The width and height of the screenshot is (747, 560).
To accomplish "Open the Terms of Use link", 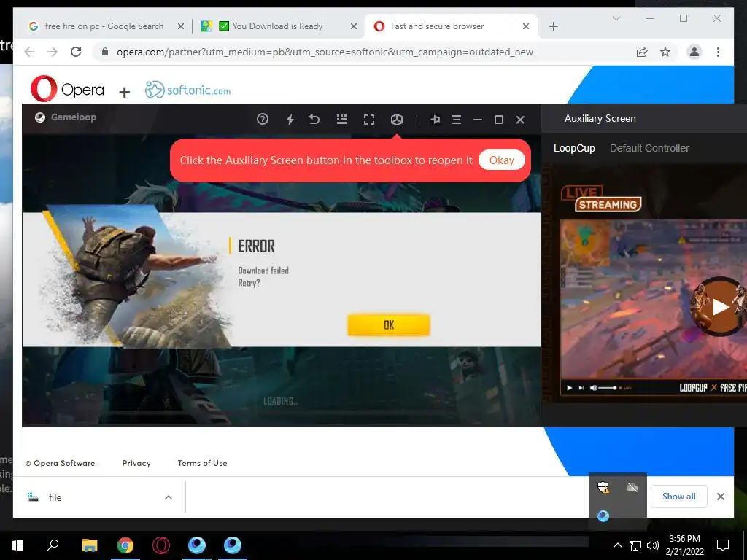I will [x=202, y=463].
